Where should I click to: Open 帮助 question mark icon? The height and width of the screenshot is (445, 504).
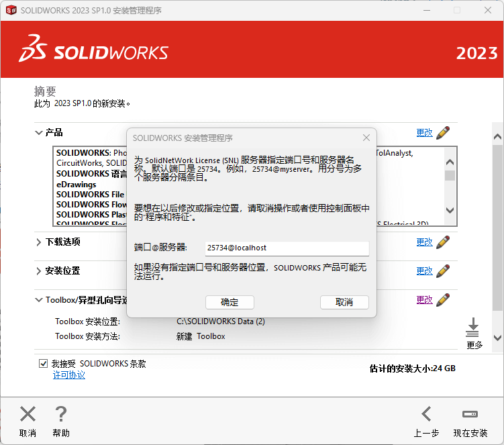click(61, 414)
